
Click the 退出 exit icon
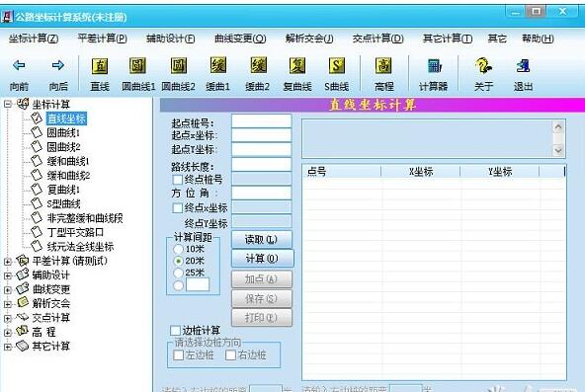tap(523, 66)
